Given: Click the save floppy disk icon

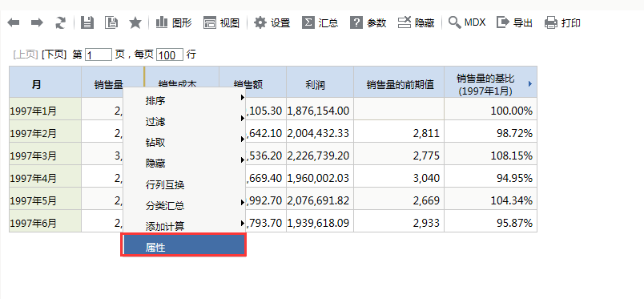Looking at the screenshot, I should [87, 22].
